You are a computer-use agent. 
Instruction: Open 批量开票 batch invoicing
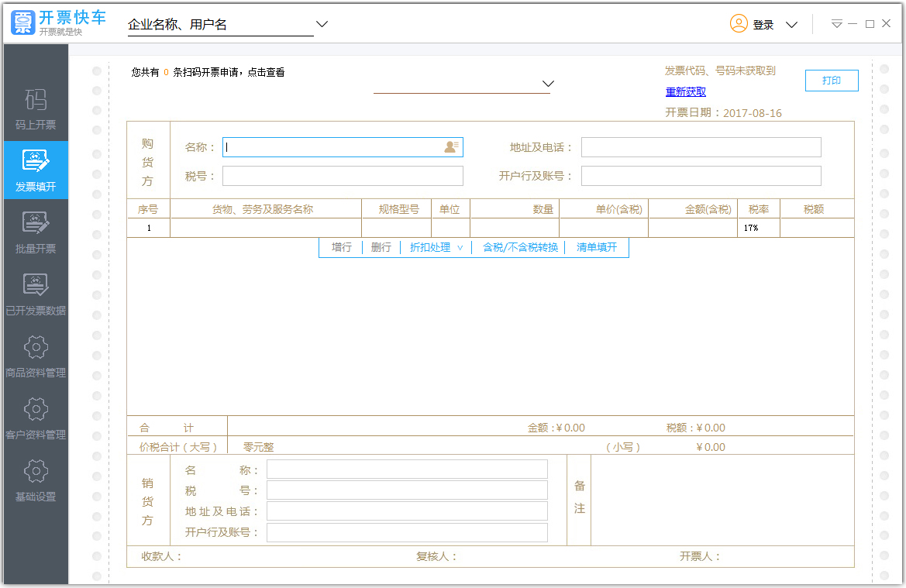click(36, 232)
